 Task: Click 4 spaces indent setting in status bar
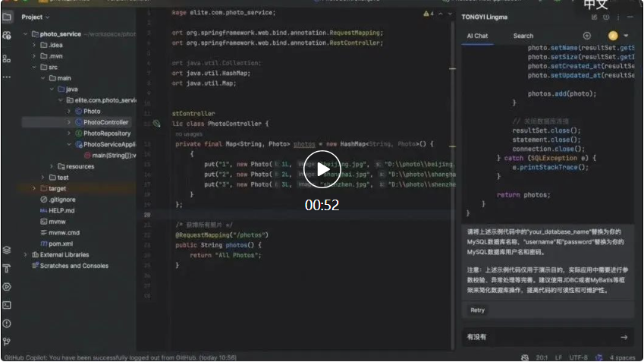(622, 358)
